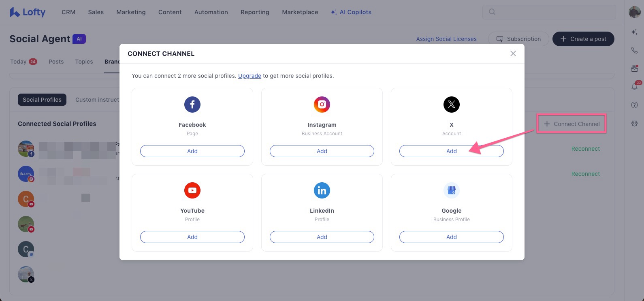Click the help question mark icon
Screen dimensions: 644x301
click(634, 105)
